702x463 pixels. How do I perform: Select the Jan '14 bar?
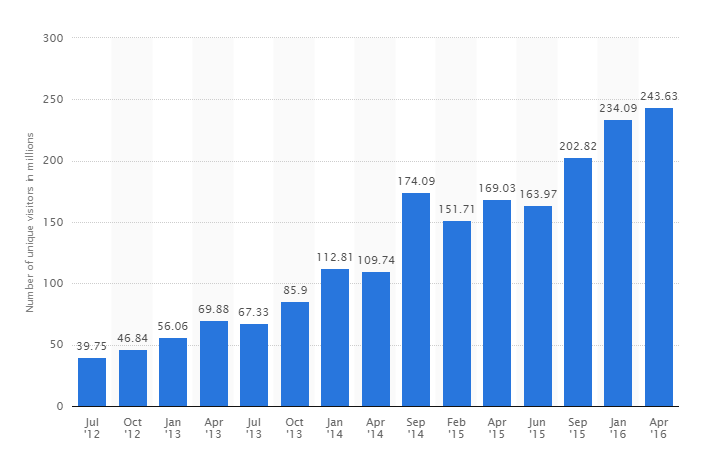click(335, 338)
